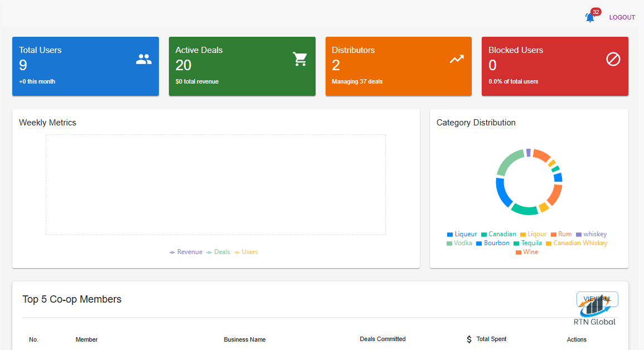The width and height of the screenshot is (644, 350).
Task: Open the Distributors card
Action: (x=399, y=66)
